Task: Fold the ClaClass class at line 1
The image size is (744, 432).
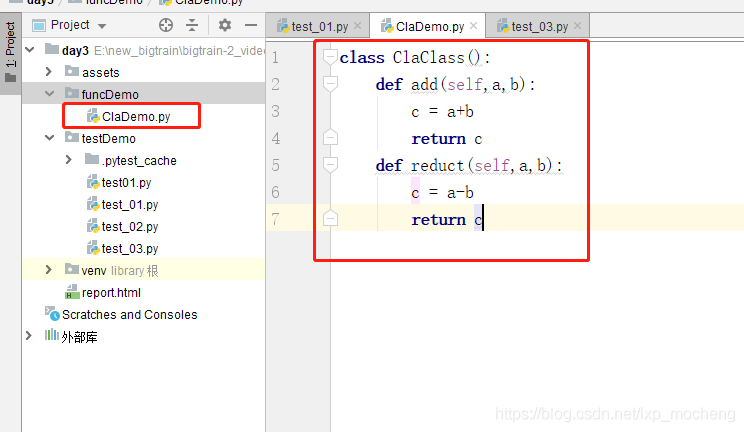Action: pyautogui.click(x=330, y=57)
